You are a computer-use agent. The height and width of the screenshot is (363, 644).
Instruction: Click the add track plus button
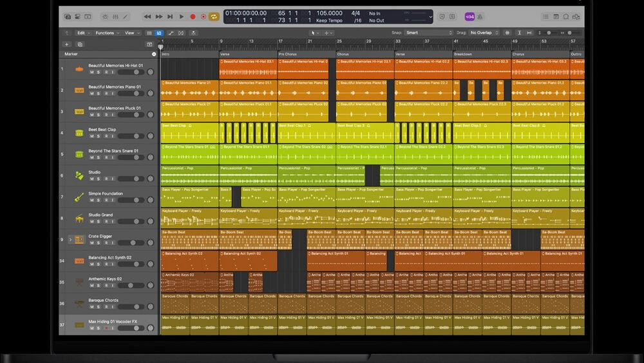point(66,44)
